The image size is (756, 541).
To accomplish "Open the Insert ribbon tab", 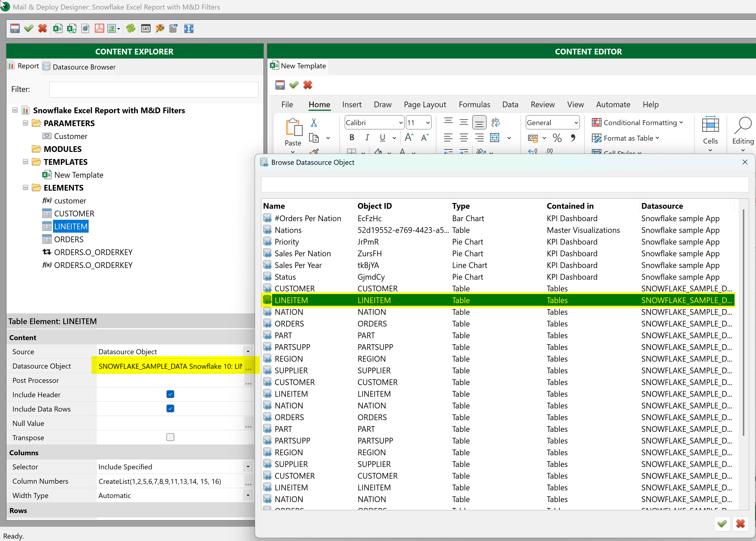I will point(352,104).
